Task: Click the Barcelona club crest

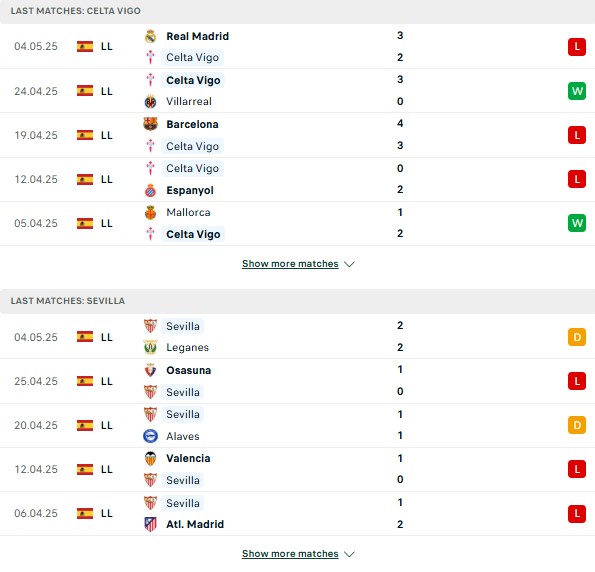Action: coord(150,124)
